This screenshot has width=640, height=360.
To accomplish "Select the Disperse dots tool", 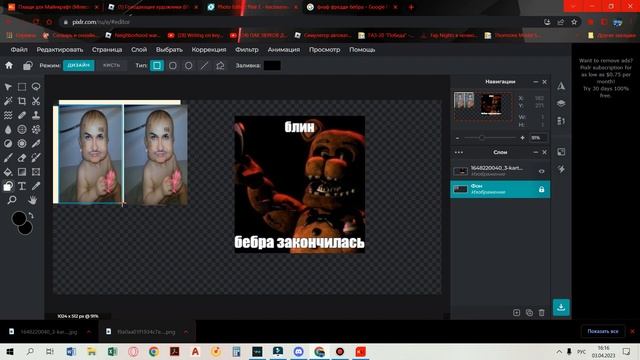I will point(36,129).
